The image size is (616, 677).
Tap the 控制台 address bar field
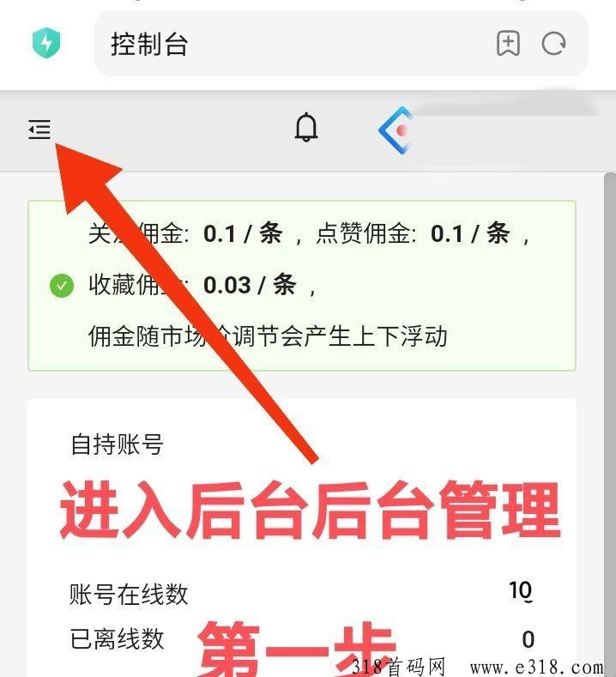pyautogui.click(x=341, y=44)
